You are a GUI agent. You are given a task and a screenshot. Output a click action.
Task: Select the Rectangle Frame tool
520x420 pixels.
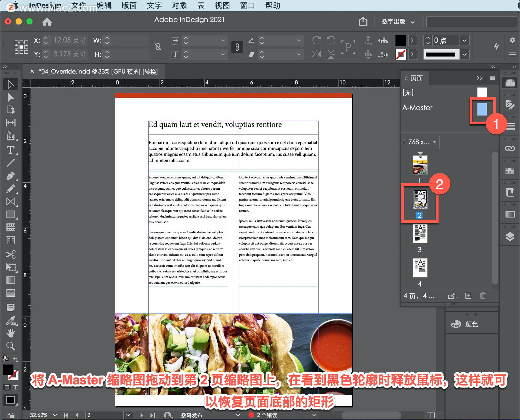click(x=11, y=202)
